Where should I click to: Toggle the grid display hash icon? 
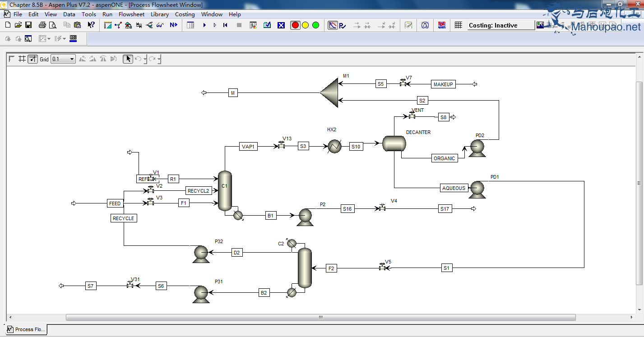tap(22, 59)
